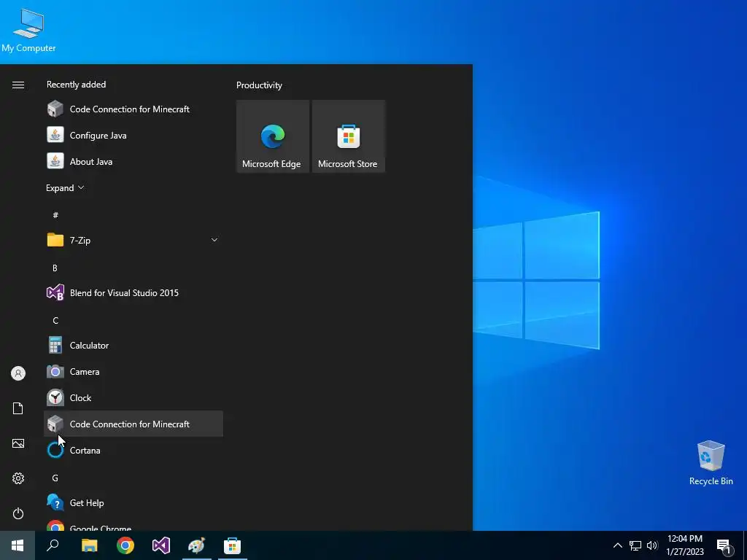Launch highlighted Code Connection for Minecraft under C

click(133, 424)
